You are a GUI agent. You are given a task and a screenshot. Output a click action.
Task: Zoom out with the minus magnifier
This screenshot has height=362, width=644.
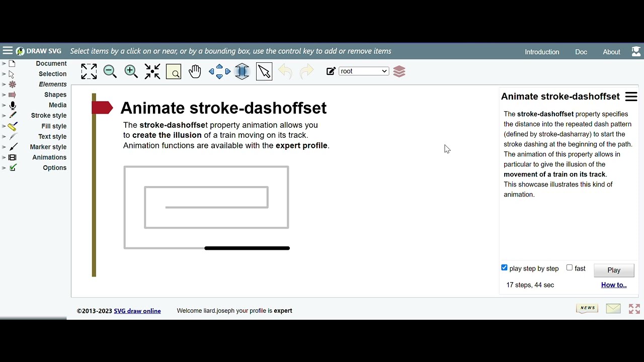coord(110,71)
